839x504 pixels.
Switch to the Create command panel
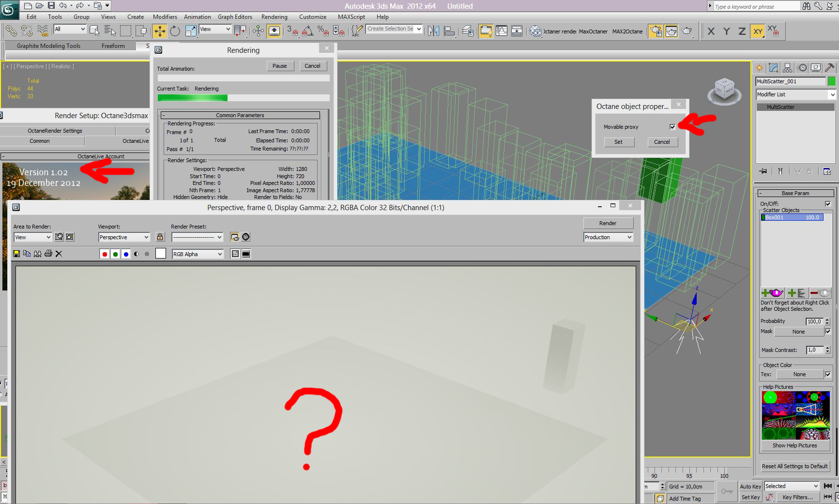(x=759, y=68)
